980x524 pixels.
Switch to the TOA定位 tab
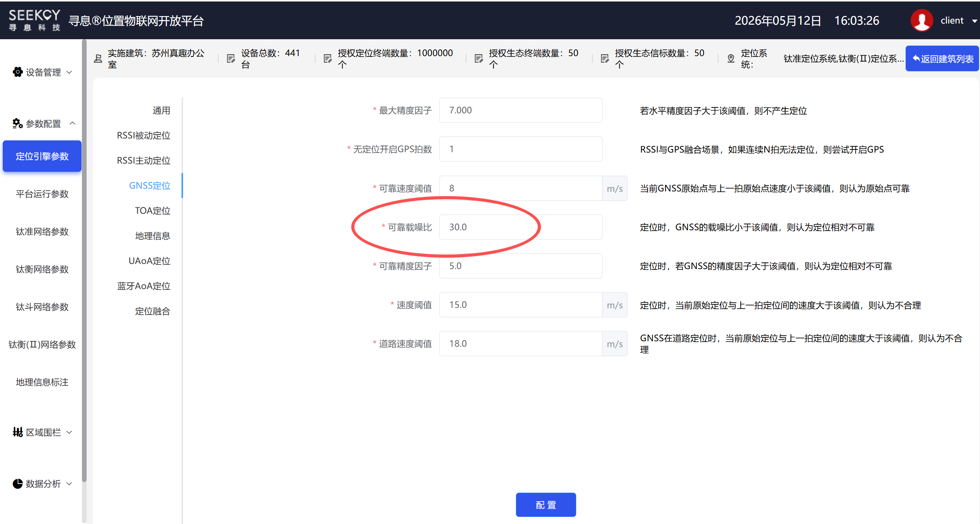click(152, 211)
